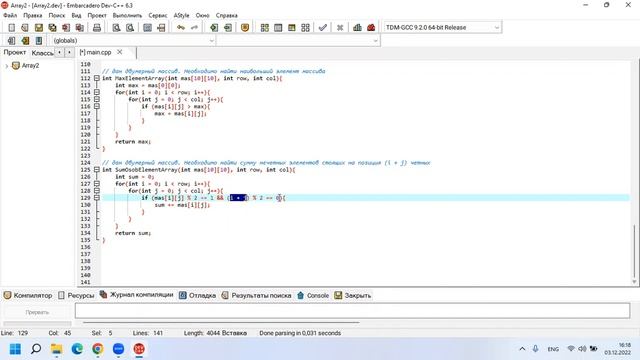Close the main.cpp tab with its X
The image size is (640, 360).
click(x=120, y=52)
